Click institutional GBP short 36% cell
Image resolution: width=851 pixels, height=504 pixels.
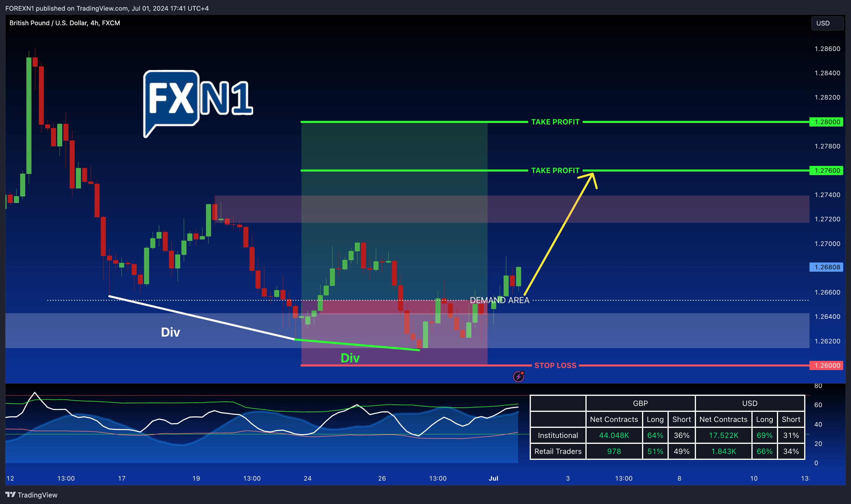681,435
